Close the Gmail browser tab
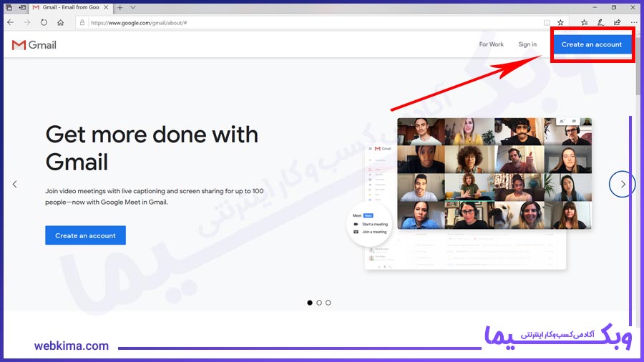This screenshot has height=362, width=644. pyautogui.click(x=106, y=7)
